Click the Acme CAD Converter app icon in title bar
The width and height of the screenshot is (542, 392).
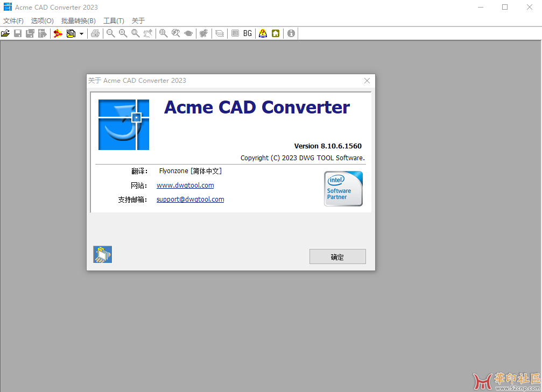click(7, 7)
